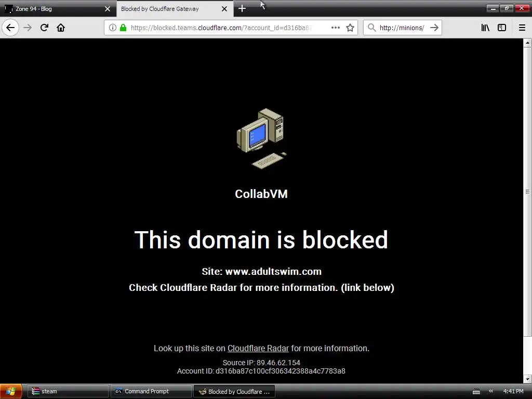The height and width of the screenshot is (399, 532).
Task: Expand hidden system tray icons chevron
Action: (x=491, y=391)
